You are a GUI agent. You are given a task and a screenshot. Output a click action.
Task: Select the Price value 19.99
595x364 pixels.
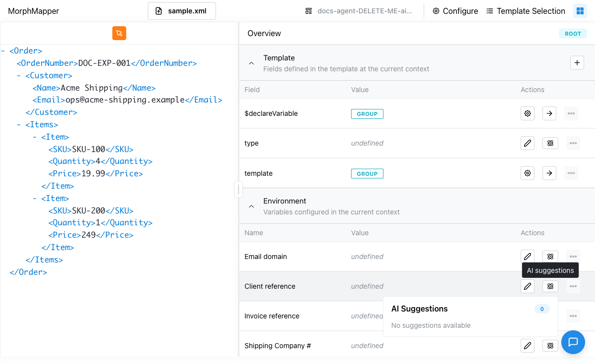(93, 174)
